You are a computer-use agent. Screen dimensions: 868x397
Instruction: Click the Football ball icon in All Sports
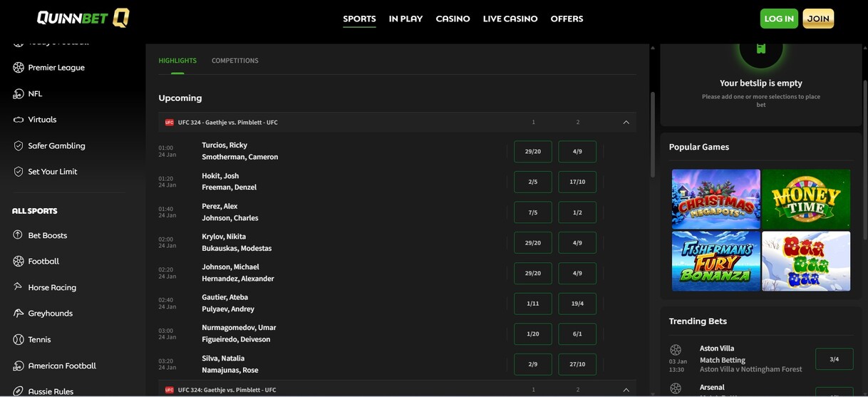pos(19,262)
